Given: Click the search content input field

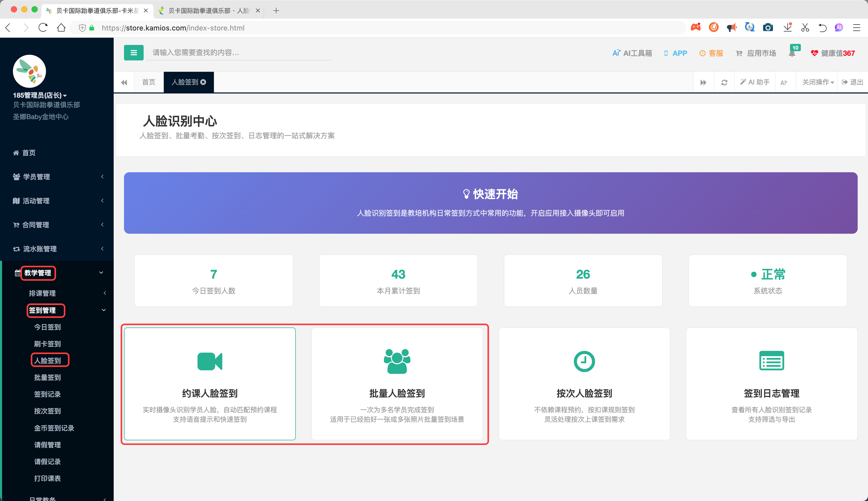Looking at the screenshot, I should click(x=238, y=53).
